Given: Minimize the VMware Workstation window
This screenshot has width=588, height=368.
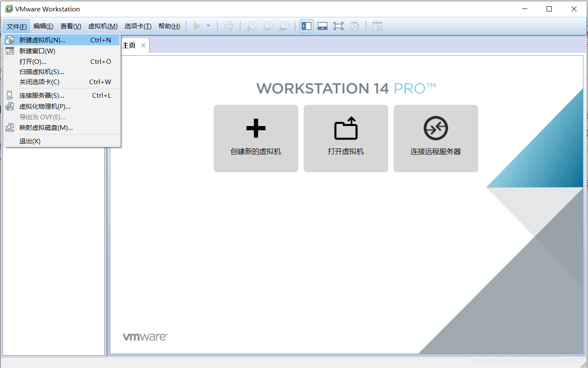Looking at the screenshot, I should [x=525, y=9].
